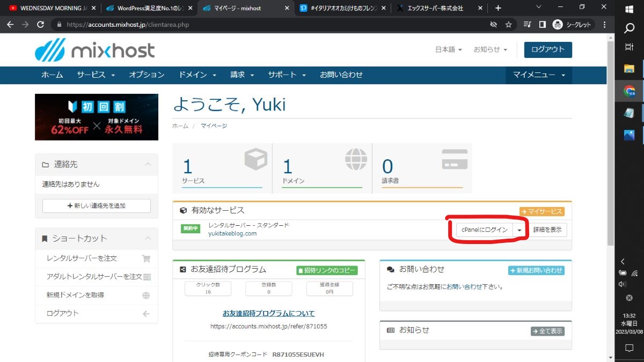Click the 初回割 promotional banner
Viewport: 644px width, 362px height.
(97, 117)
